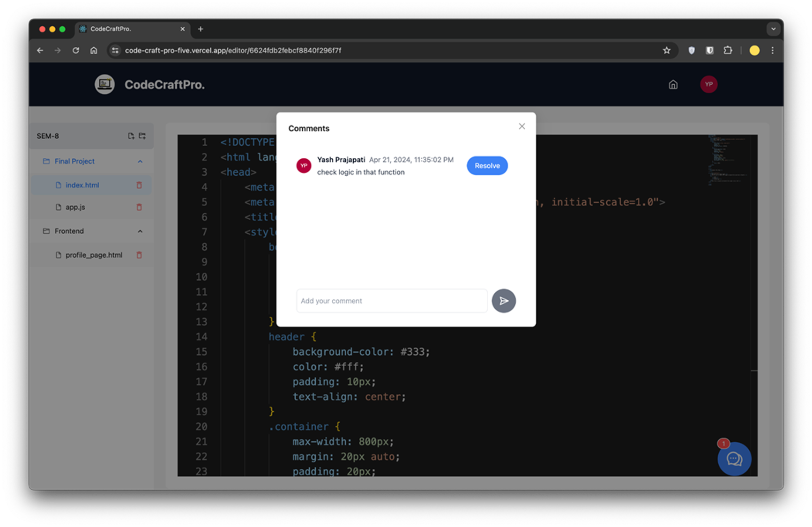Click comment text check logic in that function

361,172
